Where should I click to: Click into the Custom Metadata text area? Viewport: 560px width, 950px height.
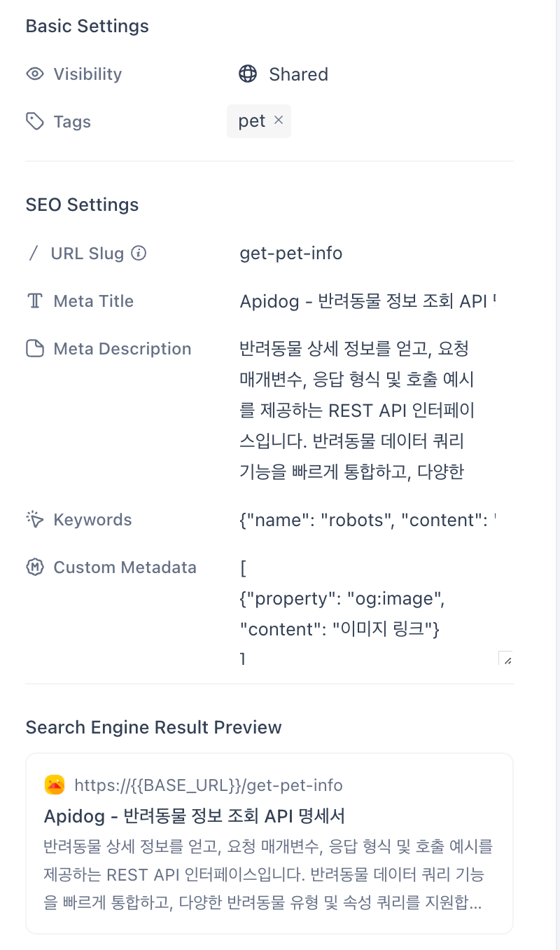pyautogui.click(x=376, y=610)
